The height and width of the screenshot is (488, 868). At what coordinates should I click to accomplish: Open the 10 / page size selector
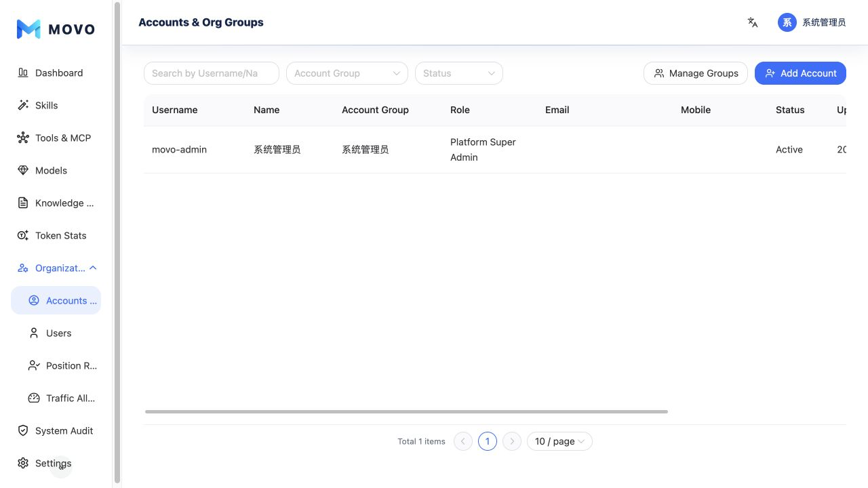click(559, 441)
